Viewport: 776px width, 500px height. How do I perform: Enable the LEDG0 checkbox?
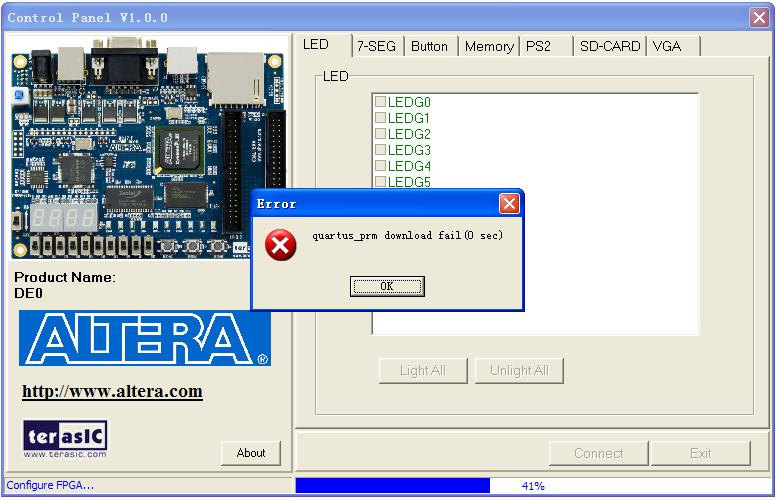[380, 101]
